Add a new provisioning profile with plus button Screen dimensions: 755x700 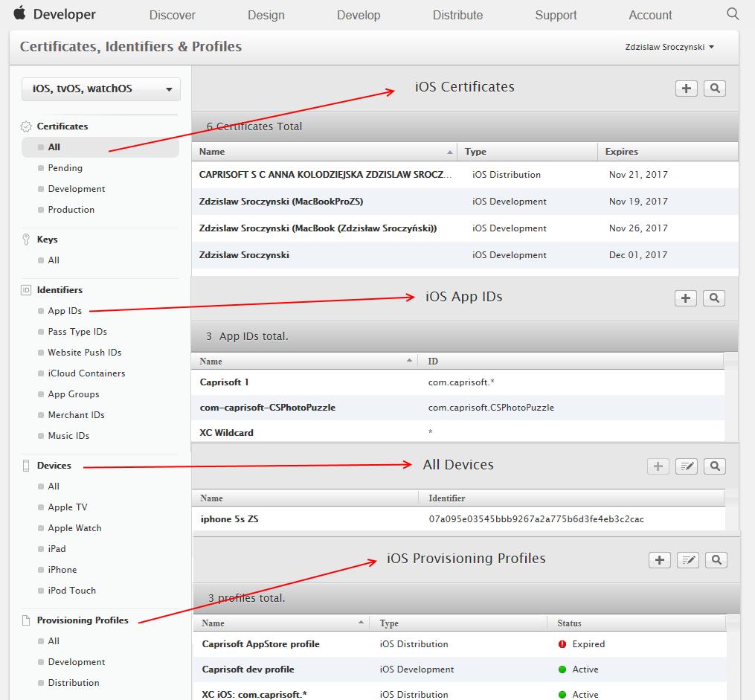(x=660, y=560)
